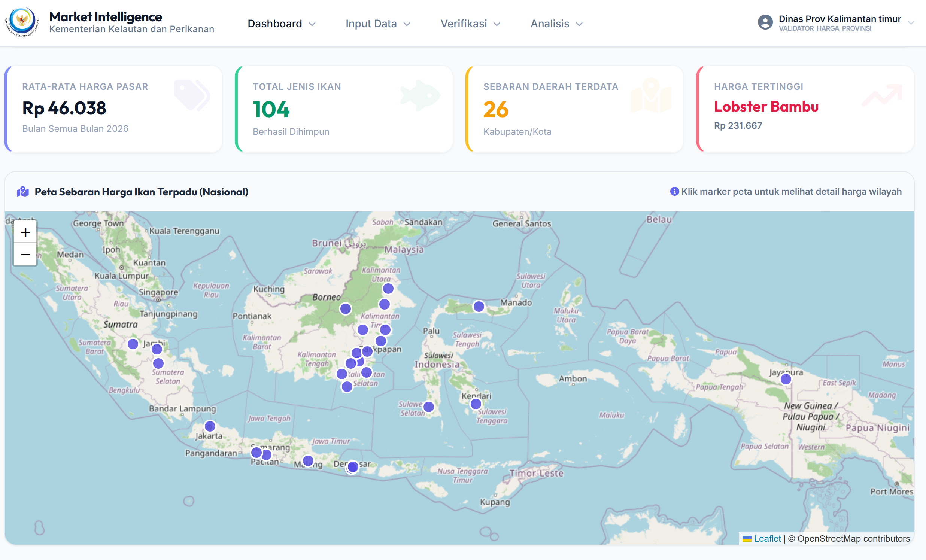Click Dinas Prov Kalimantan timur username
Viewport: 926px width, 560px height.
pyautogui.click(x=840, y=19)
